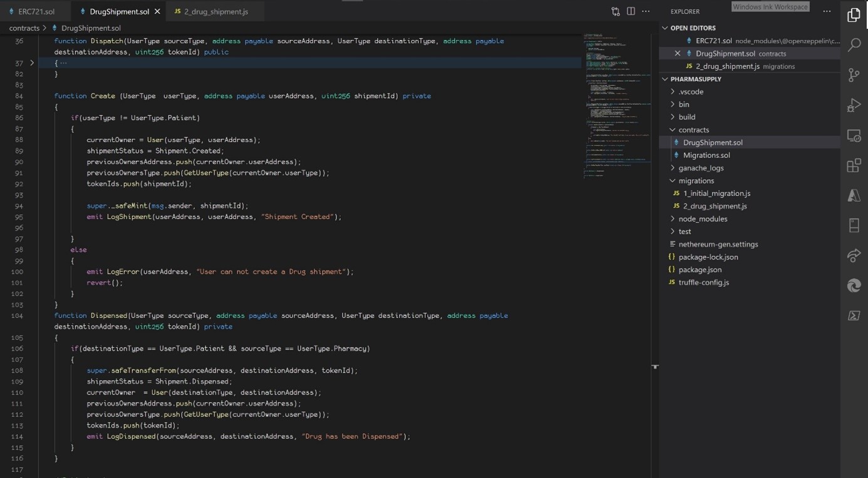
Task: Switch to the ERC721.sol tab
Action: point(36,11)
